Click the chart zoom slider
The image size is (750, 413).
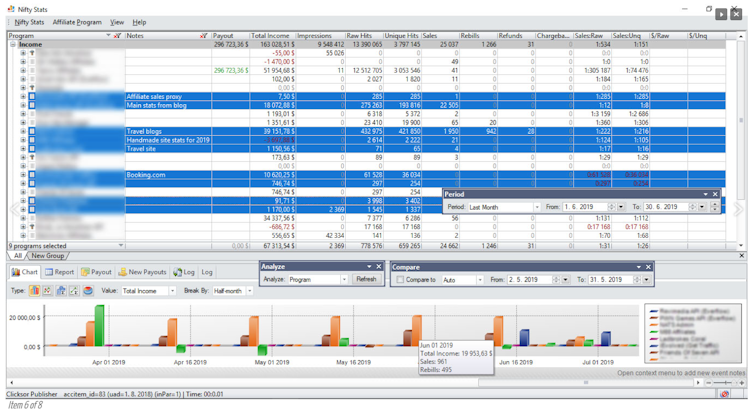(x=725, y=383)
